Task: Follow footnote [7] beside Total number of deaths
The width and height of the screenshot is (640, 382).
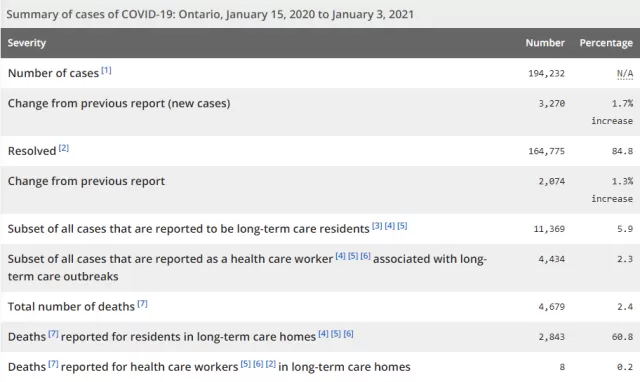Action: pos(142,304)
